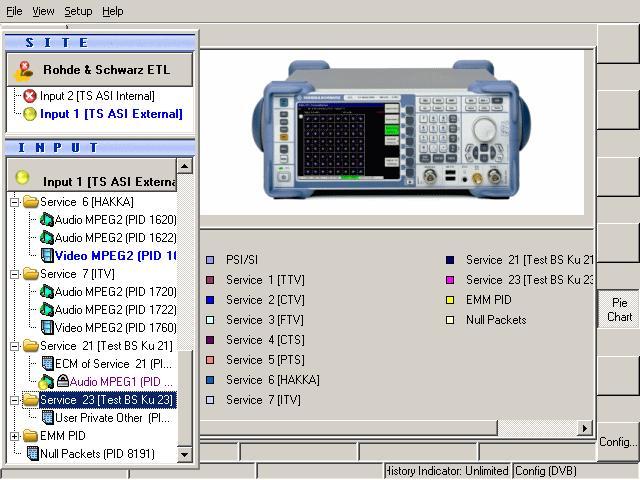Click the legend's horizontal scrollbar right arrow
Viewport: 640px width, 480px height.
point(585,428)
